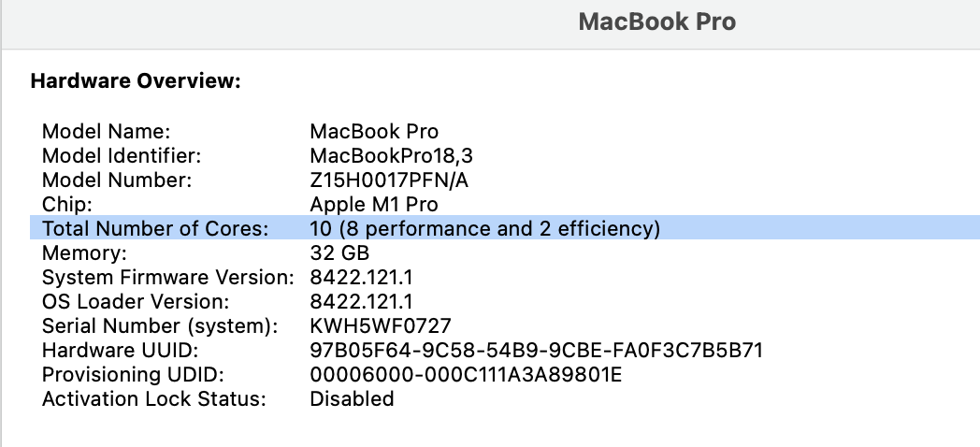
Task: Select the Memory value 32 GB
Action: 339,253
